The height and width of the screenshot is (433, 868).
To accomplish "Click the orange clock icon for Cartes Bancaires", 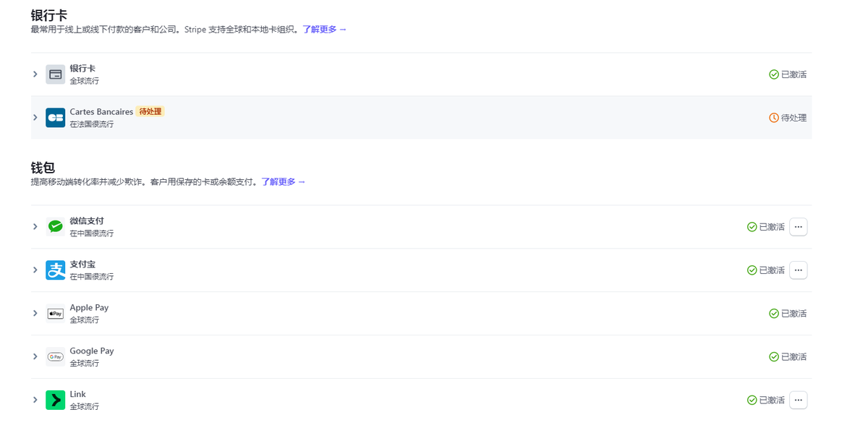I will point(774,118).
